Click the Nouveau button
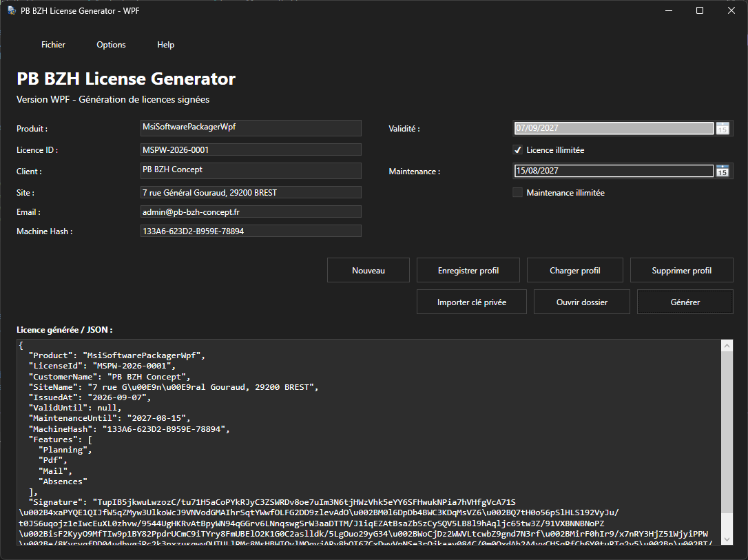The image size is (748, 560). [x=368, y=271]
